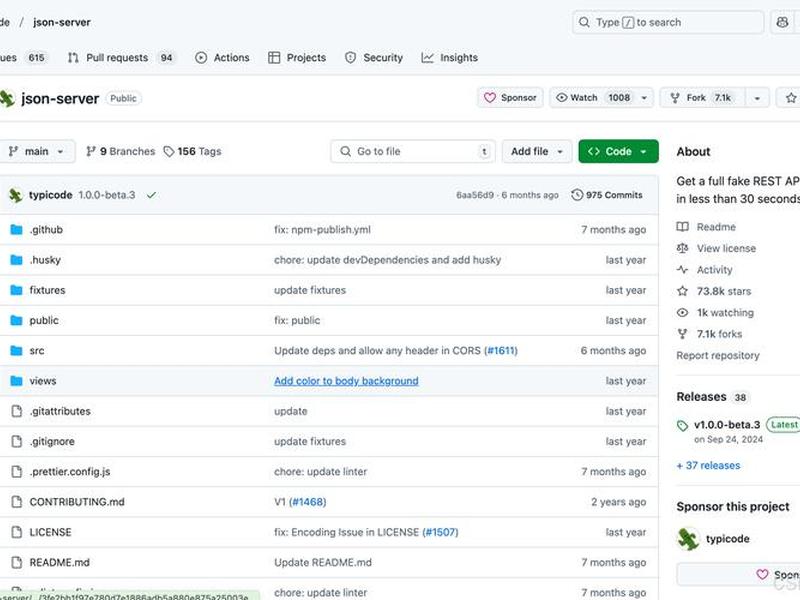Star the repository with star icon
The height and width of the screenshot is (600, 800).
[x=790, y=97]
